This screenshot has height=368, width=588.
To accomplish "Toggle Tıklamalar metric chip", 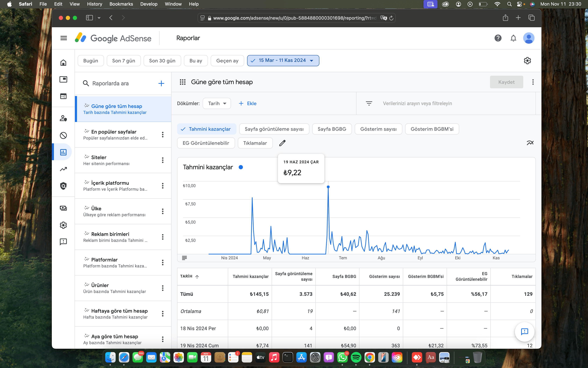I will point(255,143).
